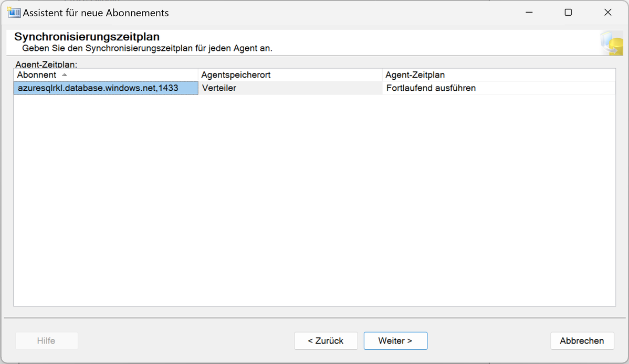Maximize the wizard window
This screenshot has width=629, height=364.
568,13
